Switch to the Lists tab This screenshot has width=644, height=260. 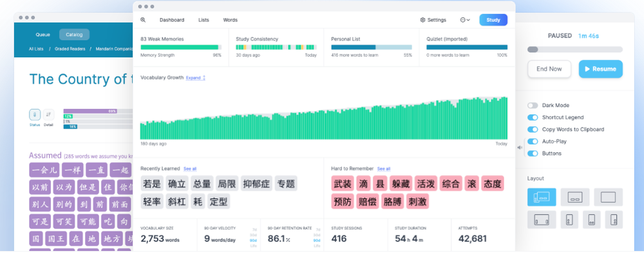point(204,20)
